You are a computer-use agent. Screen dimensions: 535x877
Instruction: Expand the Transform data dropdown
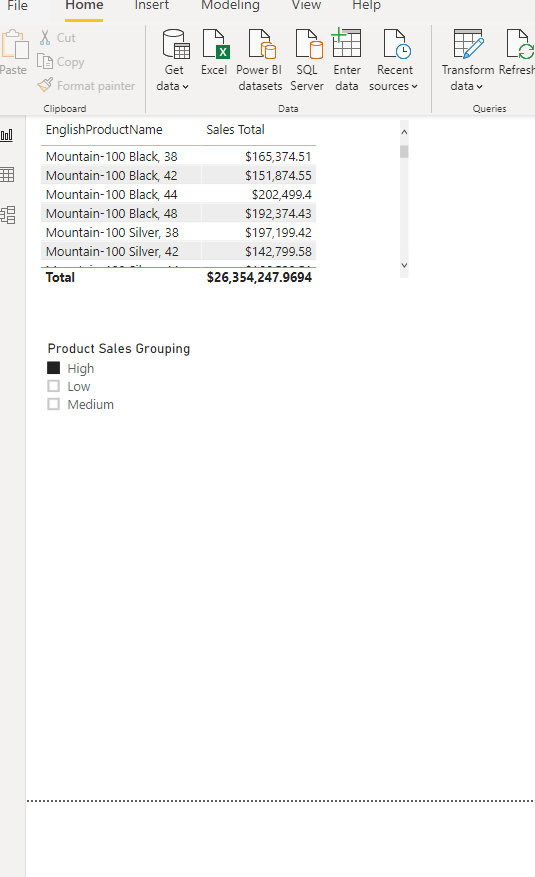pyautogui.click(x=467, y=86)
